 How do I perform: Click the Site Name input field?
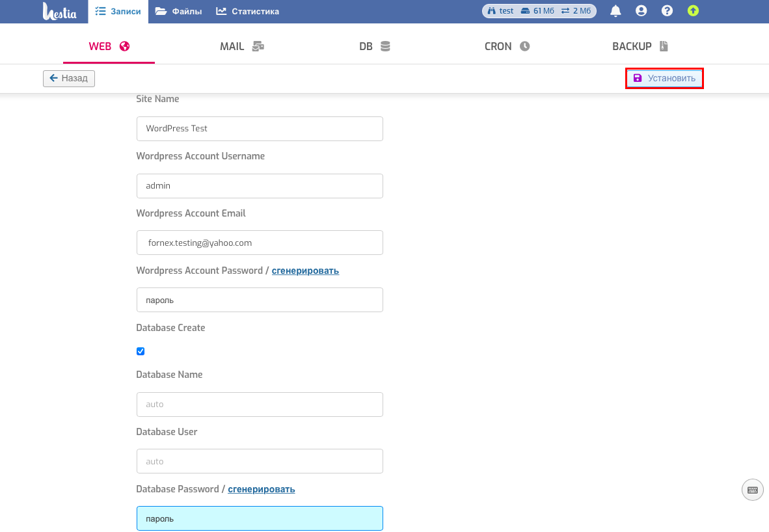(x=260, y=129)
